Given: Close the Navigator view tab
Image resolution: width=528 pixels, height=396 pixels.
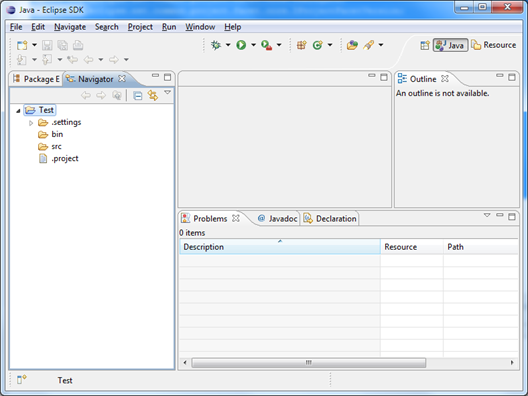Looking at the screenshot, I should (x=122, y=78).
